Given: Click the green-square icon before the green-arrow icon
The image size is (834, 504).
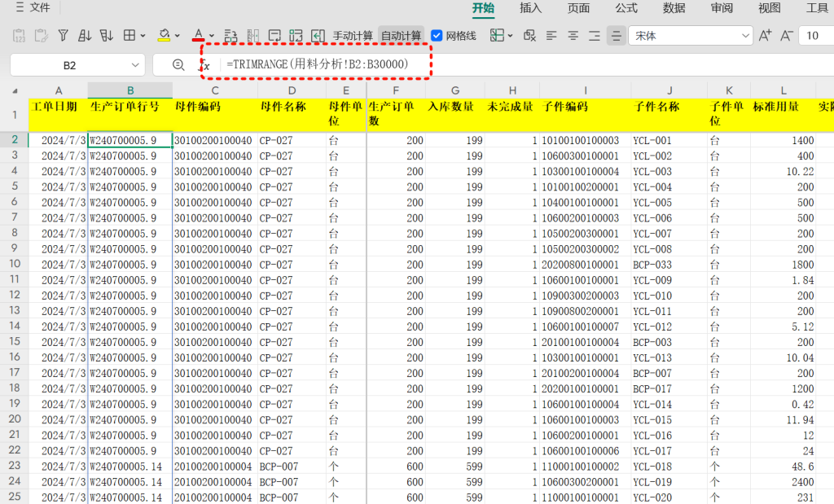Looking at the screenshot, I should [296, 36].
